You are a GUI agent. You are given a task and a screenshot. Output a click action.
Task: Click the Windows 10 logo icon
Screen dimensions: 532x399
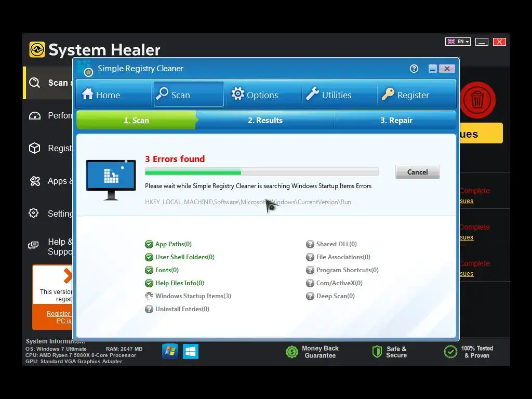[x=190, y=352]
